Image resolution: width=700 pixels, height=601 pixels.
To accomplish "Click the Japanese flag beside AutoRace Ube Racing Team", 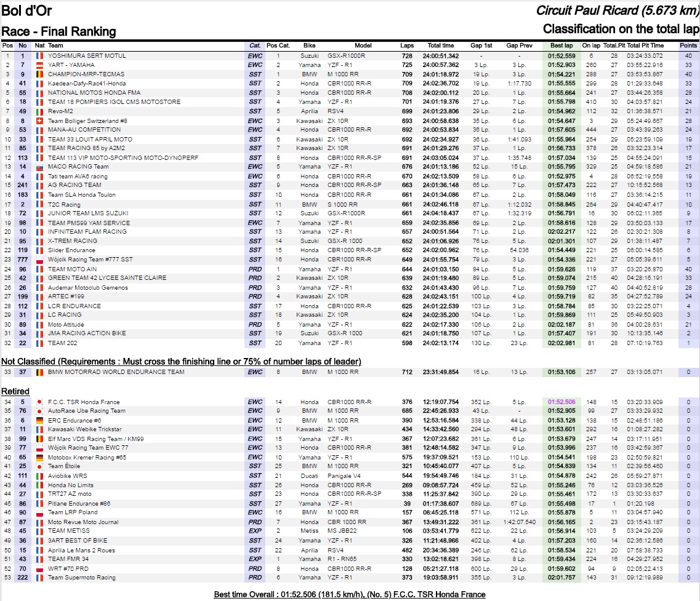I will tap(40, 411).
